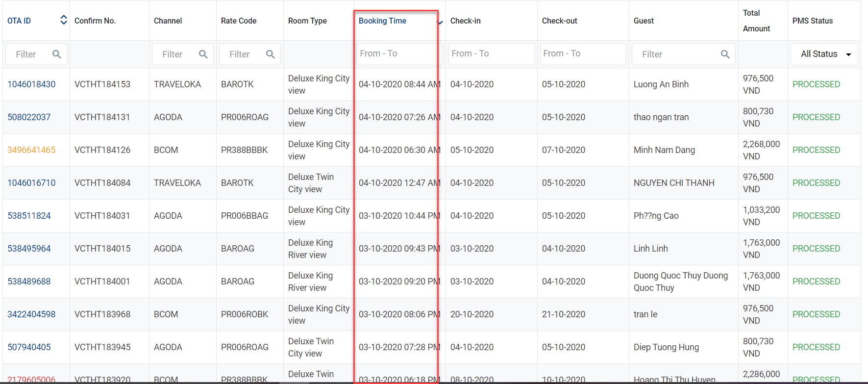Click guest name Minh Nam Dang
Image resolution: width=868 pixels, height=384 pixels.
(x=664, y=150)
